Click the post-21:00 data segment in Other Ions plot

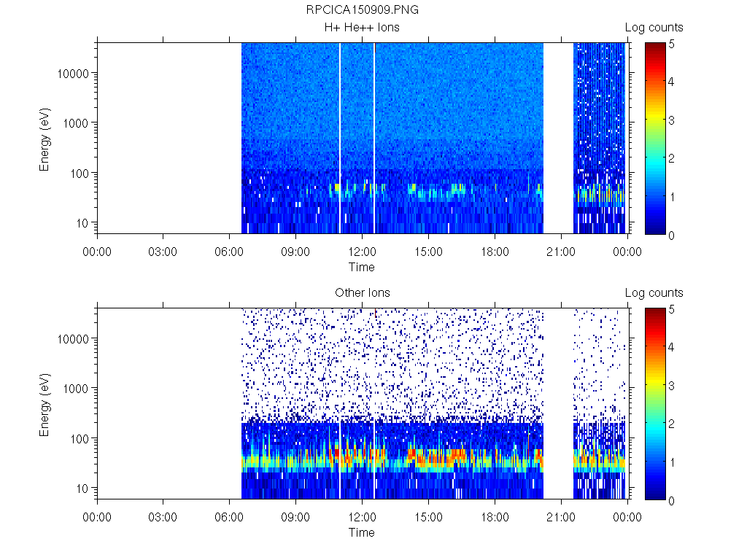[600, 403]
